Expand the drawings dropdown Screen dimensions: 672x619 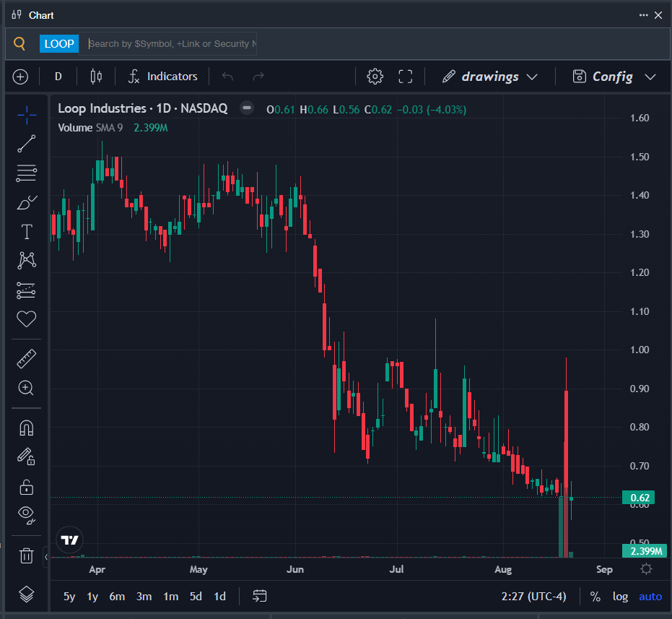click(489, 77)
